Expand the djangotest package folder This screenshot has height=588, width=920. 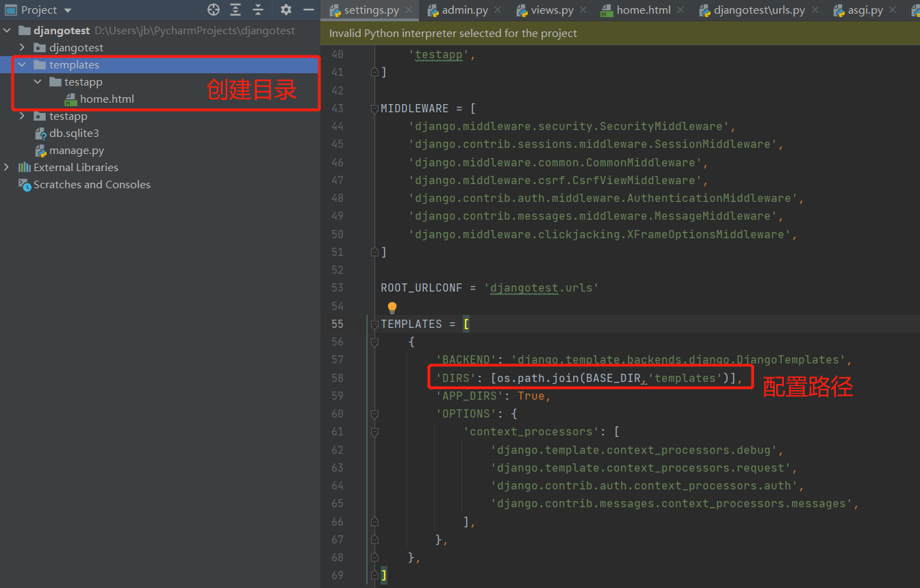click(22, 47)
